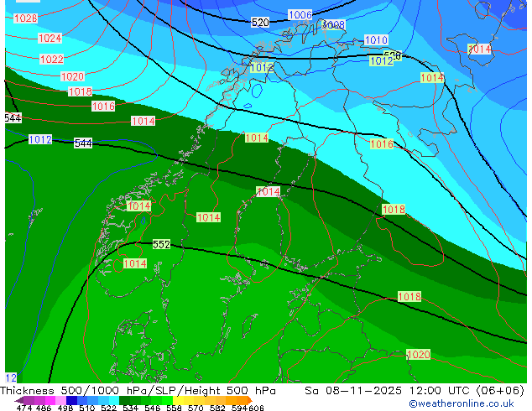Screen dimensions: 532x411
Task: Click the 474 legend value
Action: tap(24, 408)
